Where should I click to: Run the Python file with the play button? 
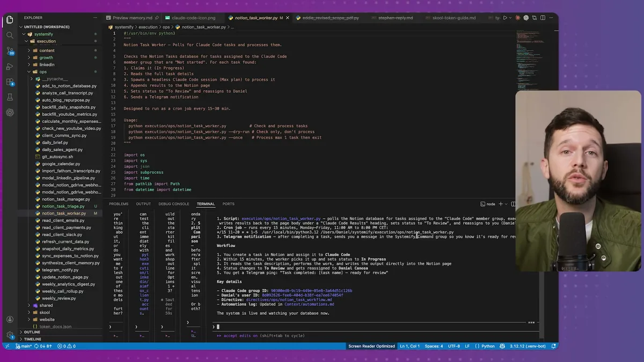tap(505, 17)
